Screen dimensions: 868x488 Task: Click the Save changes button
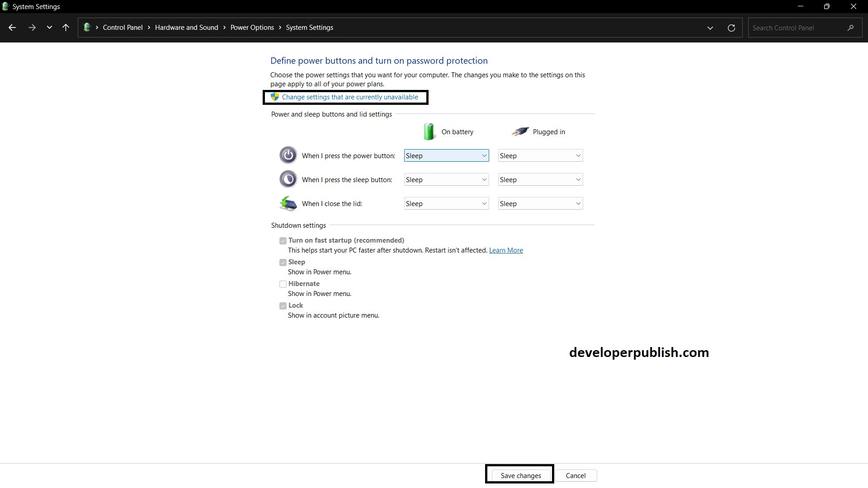pos(520,475)
